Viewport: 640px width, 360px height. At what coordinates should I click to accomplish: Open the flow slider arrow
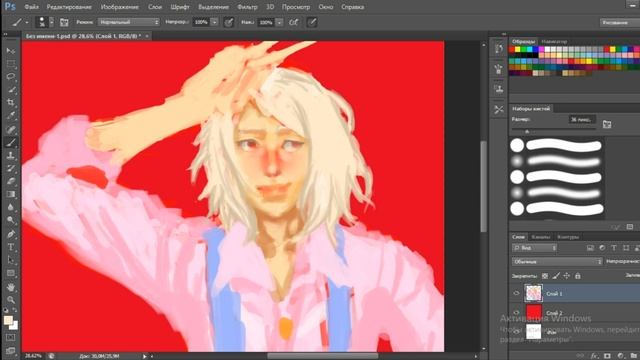pos(279,22)
